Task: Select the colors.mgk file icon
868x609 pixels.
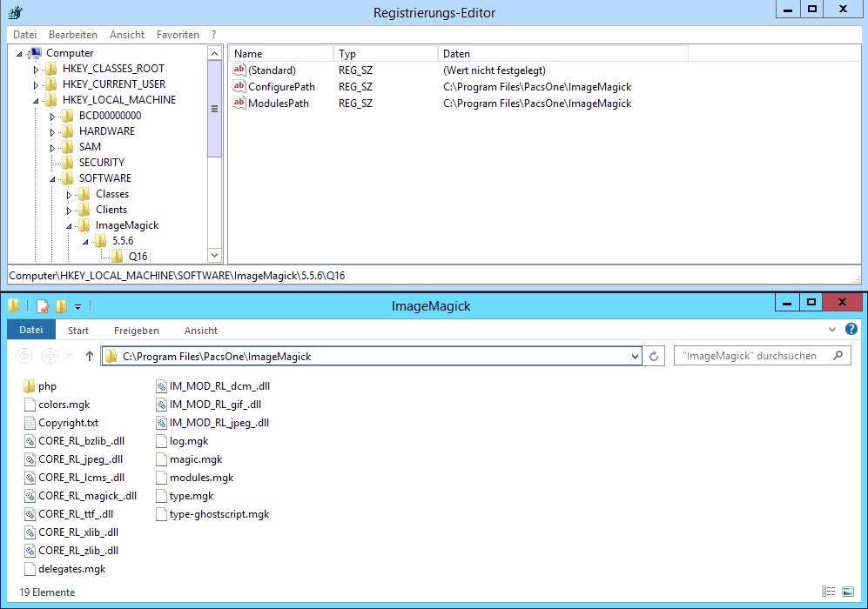Action: [x=30, y=405]
